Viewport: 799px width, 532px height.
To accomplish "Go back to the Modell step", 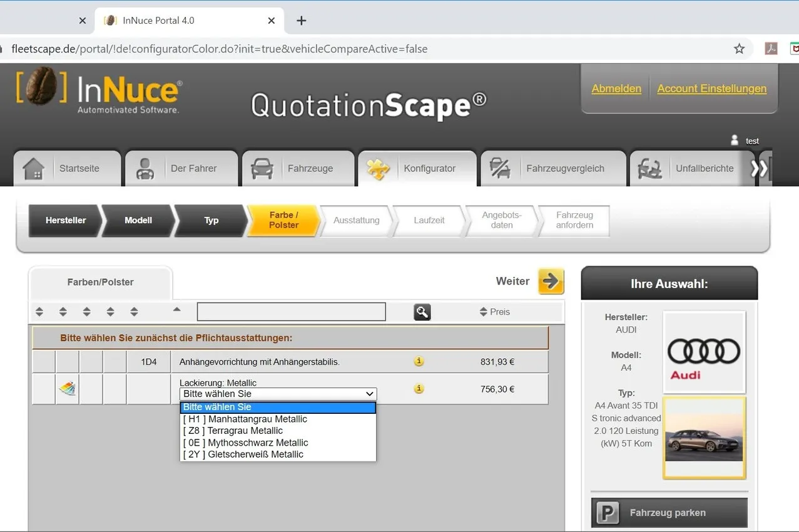I will [138, 220].
